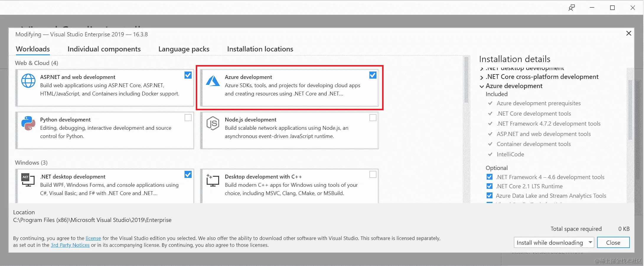This screenshot has width=644, height=266.
Task: Click ASP.NET and web development tools item
Action: coord(544,134)
